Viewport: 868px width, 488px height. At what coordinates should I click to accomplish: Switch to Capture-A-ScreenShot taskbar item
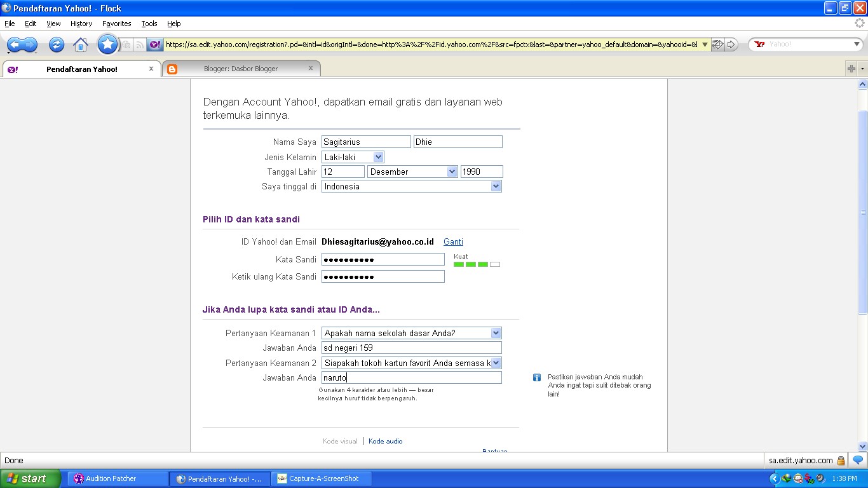pos(322,478)
